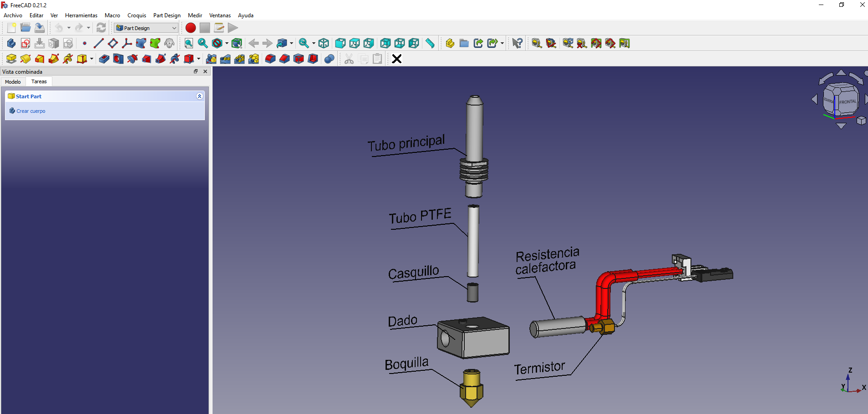Click FRONTAL on the navigation cube
The height and width of the screenshot is (414, 868).
click(x=848, y=101)
